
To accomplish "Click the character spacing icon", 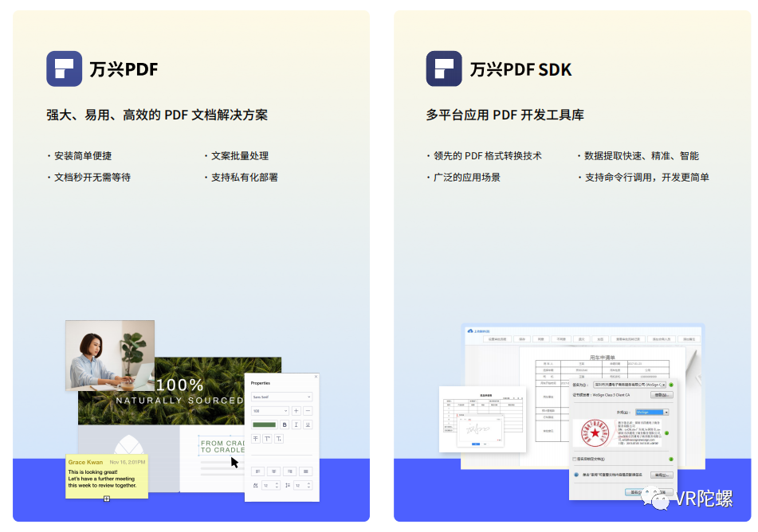I will tap(255, 485).
